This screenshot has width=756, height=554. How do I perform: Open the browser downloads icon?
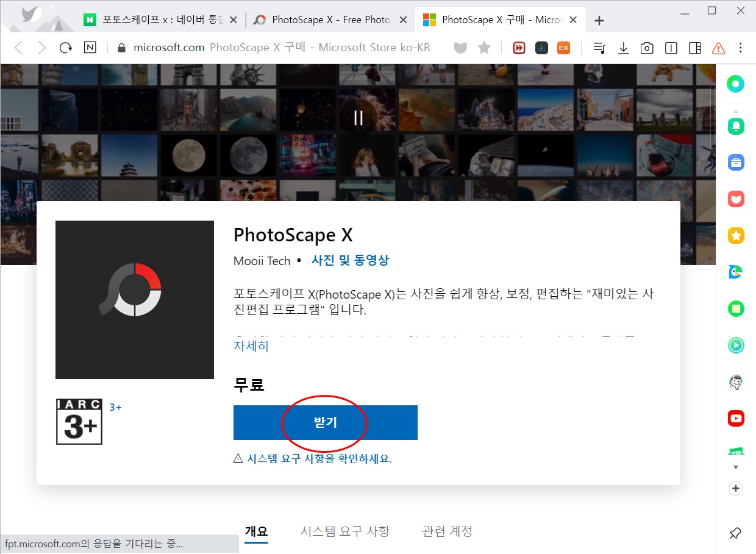click(623, 48)
